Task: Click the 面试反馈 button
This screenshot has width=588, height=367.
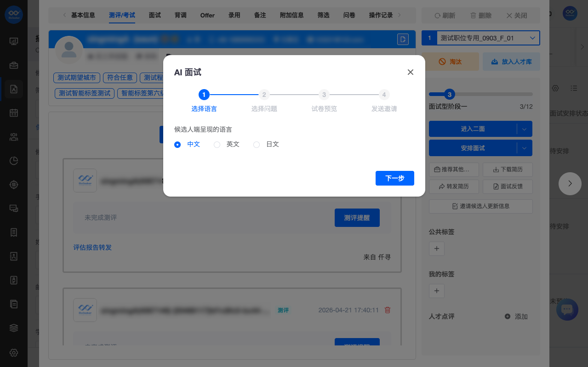Action: 508,186
